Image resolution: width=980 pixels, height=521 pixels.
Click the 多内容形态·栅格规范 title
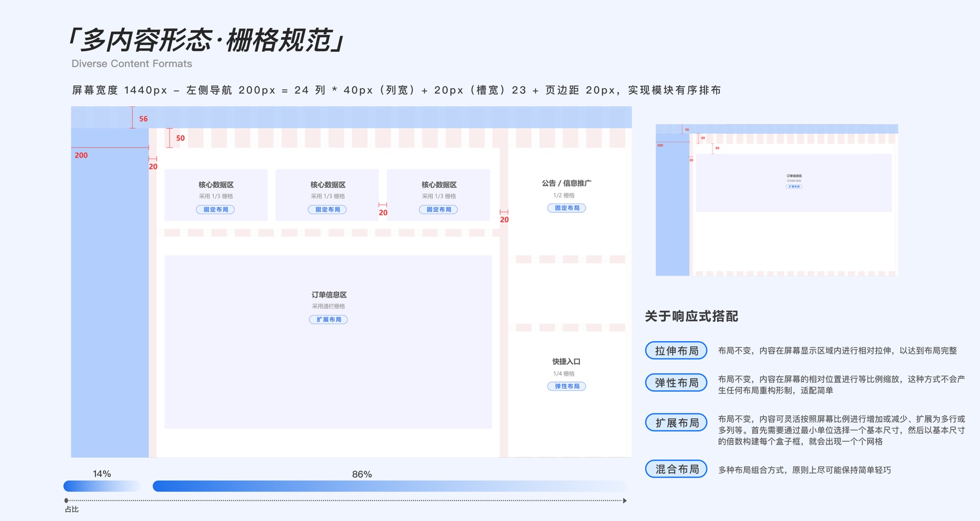pos(207,40)
